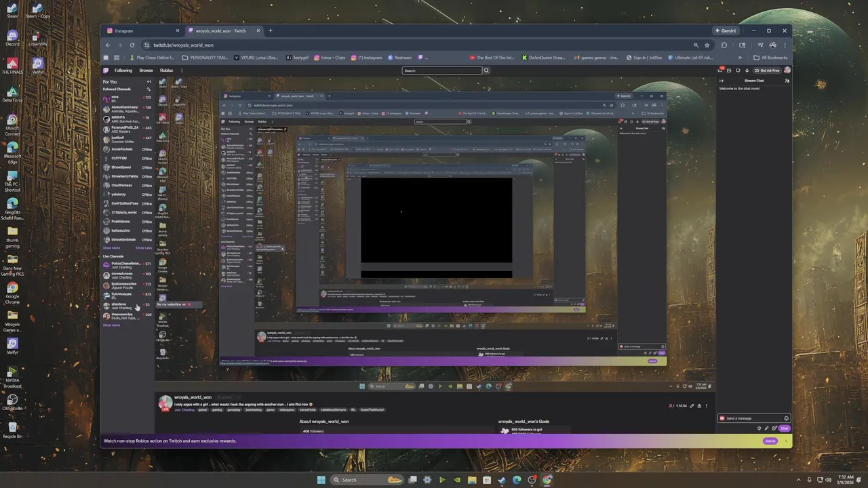This screenshot has width=868, height=488.
Task: Sort followed channels with the arrows icon
Action: pyautogui.click(x=149, y=89)
